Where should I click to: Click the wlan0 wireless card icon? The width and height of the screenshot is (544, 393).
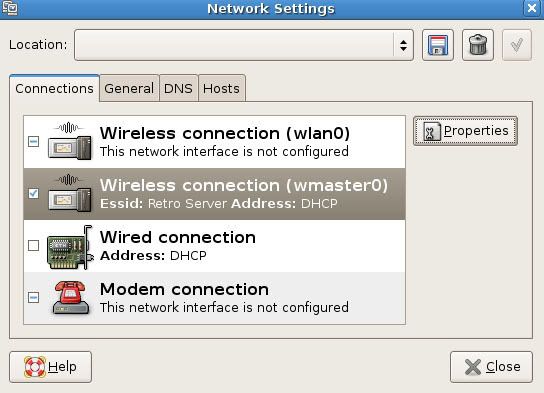point(70,141)
